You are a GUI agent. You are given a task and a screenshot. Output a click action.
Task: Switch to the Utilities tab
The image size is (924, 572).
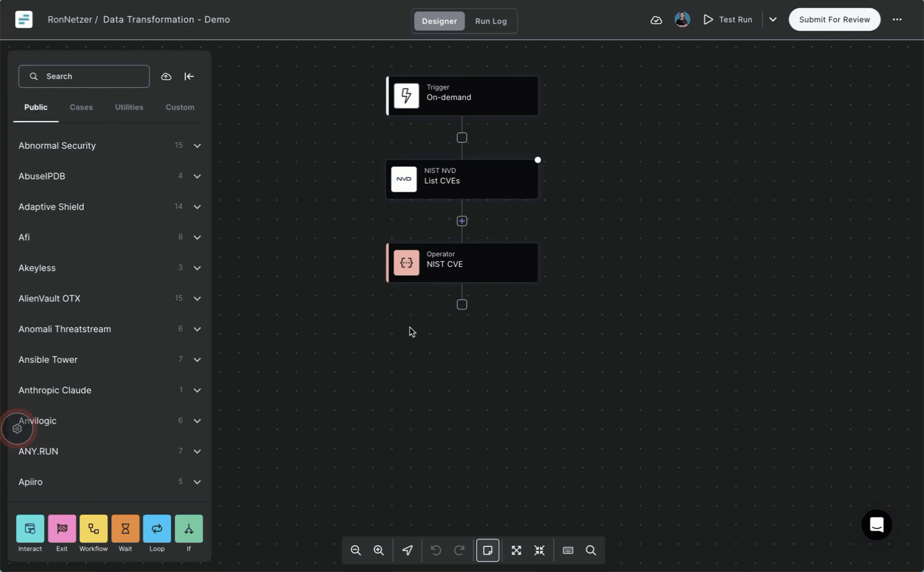pos(129,107)
